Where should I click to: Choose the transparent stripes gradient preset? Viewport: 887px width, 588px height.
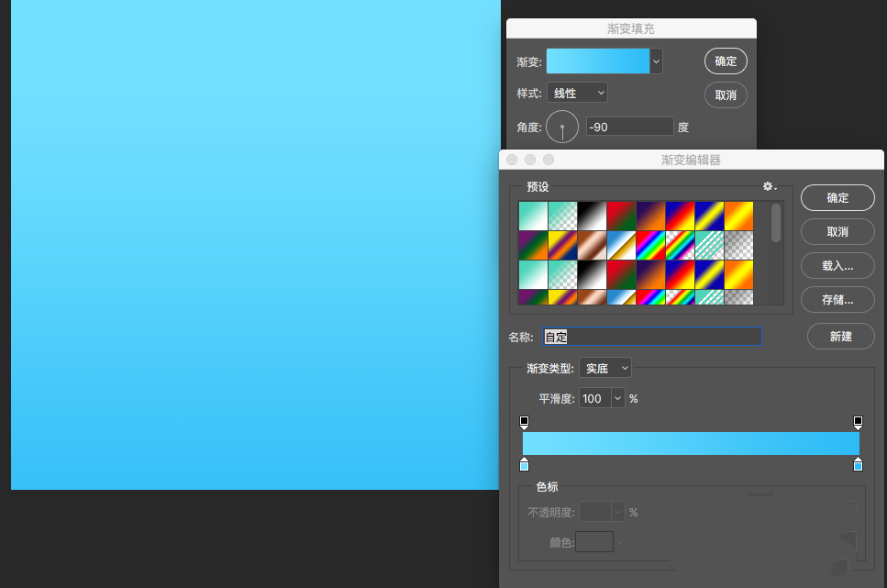tap(709, 245)
